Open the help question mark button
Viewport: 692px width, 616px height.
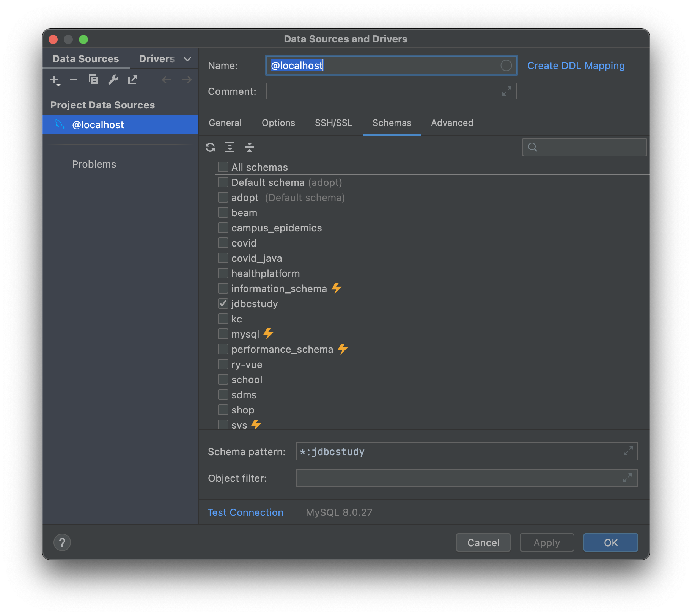[62, 542]
